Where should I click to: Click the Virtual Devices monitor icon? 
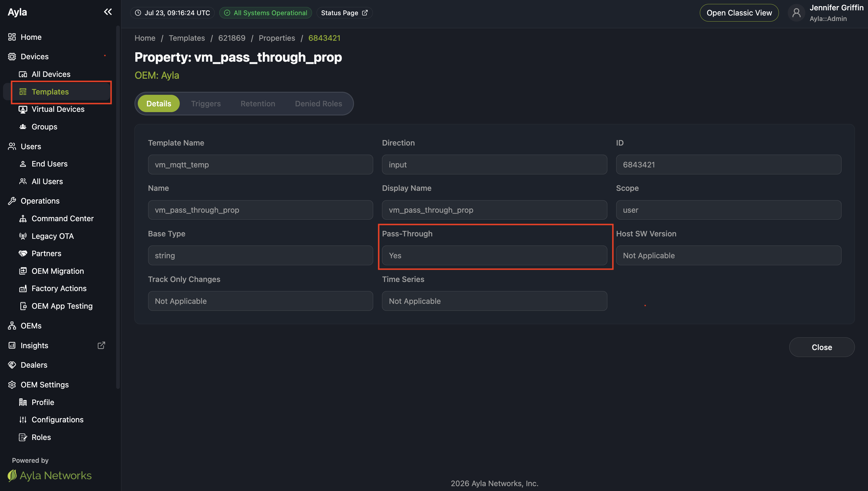tap(23, 109)
